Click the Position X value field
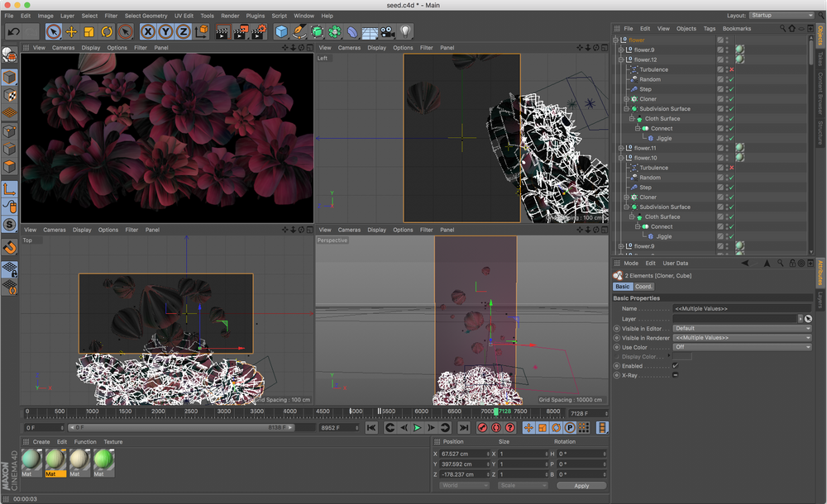This screenshot has width=827, height=504. 465,454
